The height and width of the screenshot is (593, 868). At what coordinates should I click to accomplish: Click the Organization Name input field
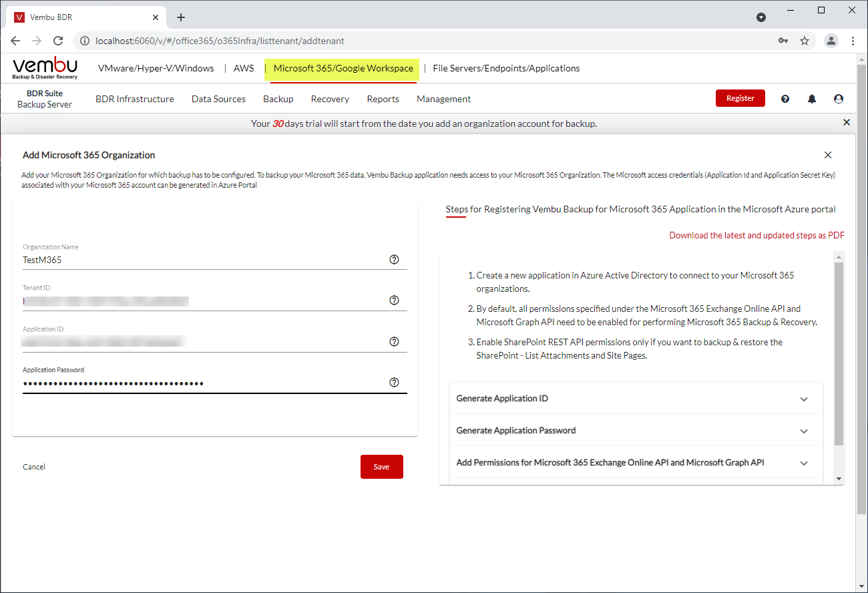[200, 260]
